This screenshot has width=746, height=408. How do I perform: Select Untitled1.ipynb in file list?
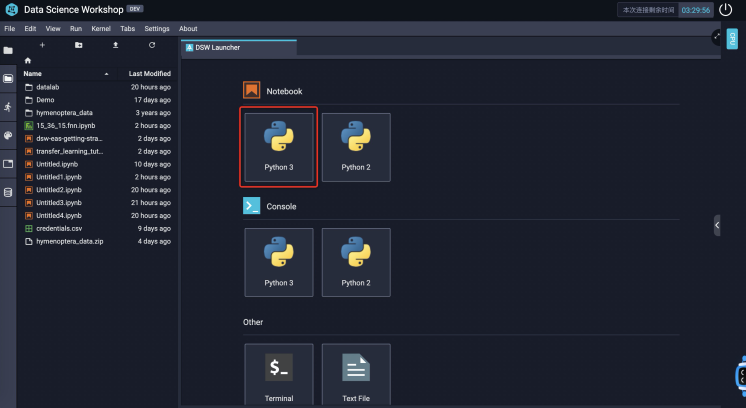tap(97, 177)
